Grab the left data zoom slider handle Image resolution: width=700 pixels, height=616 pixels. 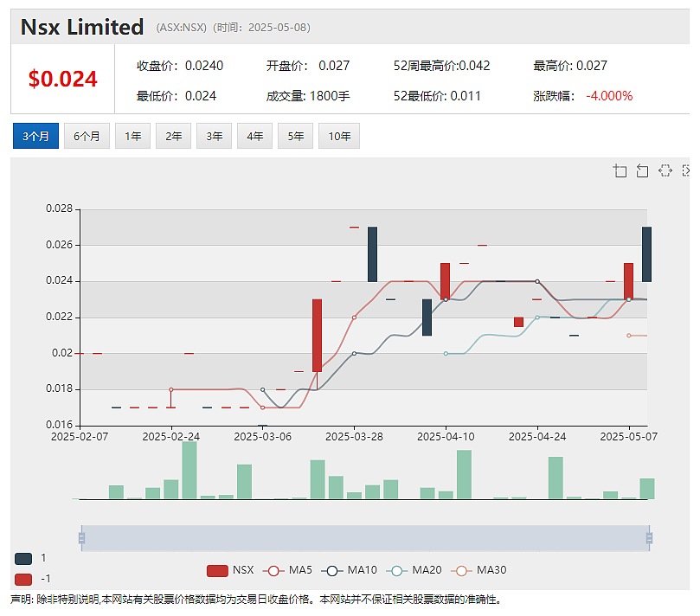(x=81, y=538)
